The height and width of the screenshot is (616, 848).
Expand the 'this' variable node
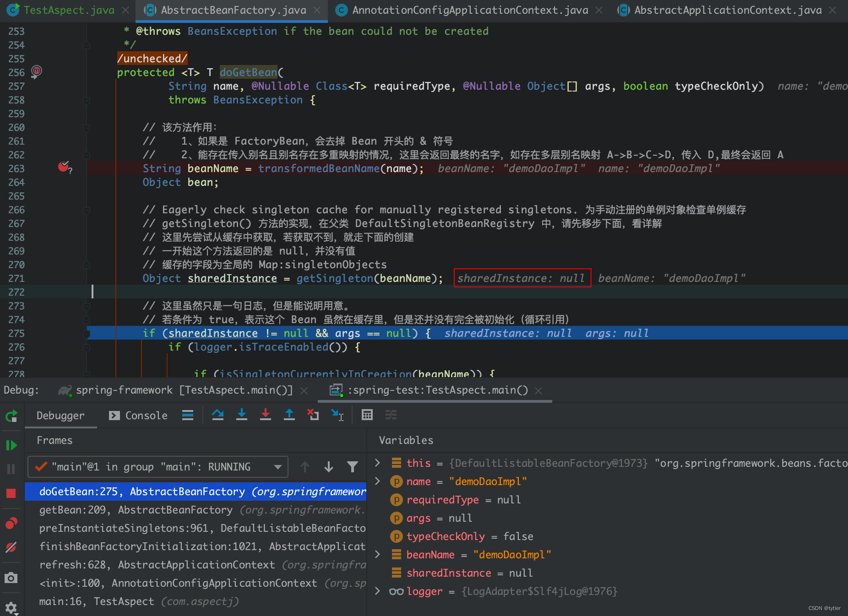tap(378, 463)
